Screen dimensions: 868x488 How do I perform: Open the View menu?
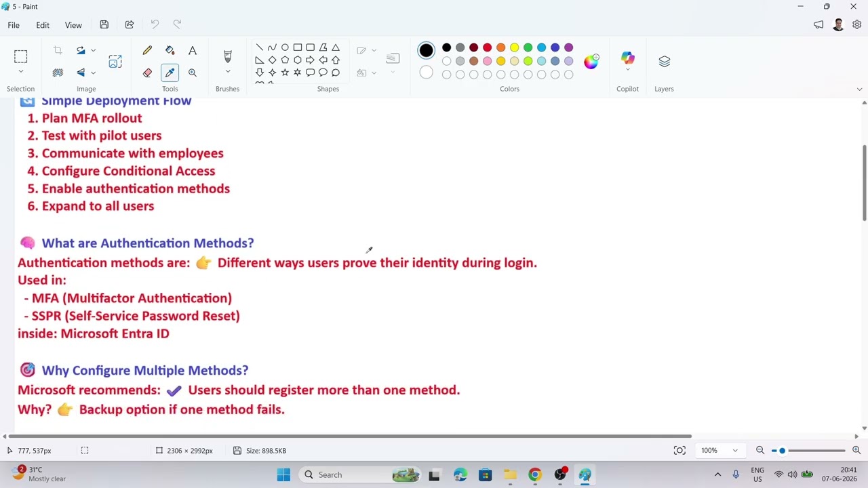73,25
